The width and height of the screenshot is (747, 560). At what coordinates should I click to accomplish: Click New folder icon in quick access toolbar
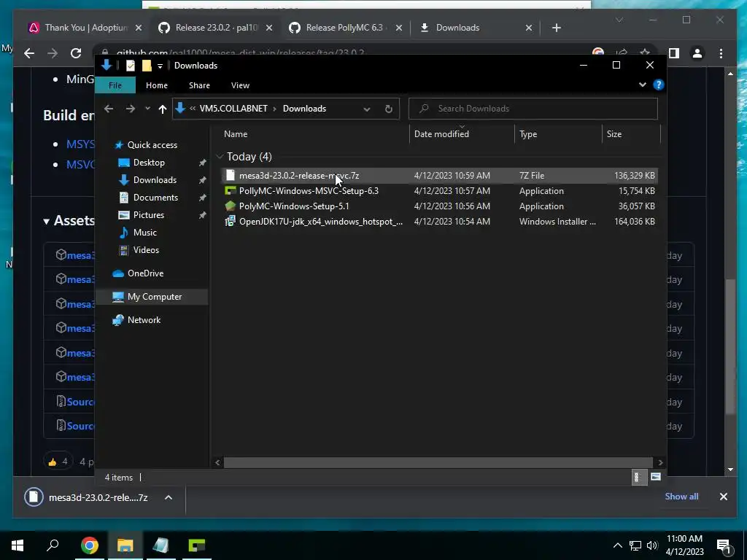pos(147,66)
